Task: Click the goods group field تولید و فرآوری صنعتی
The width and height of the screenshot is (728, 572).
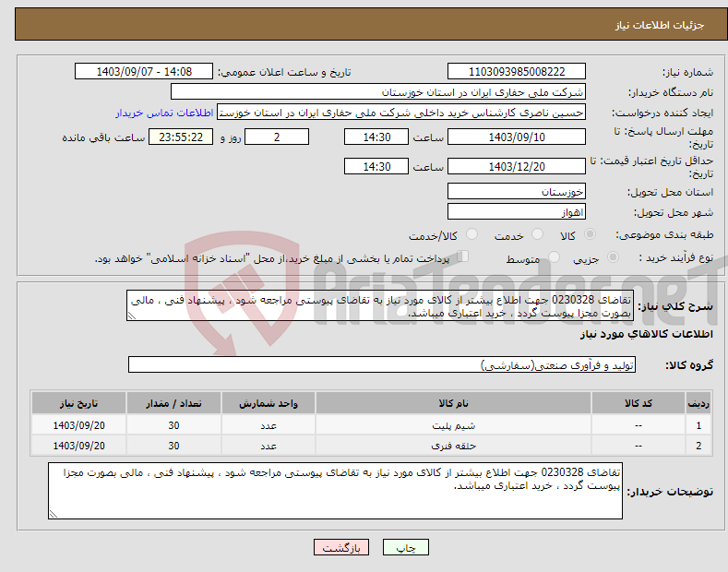Action: 382,365
